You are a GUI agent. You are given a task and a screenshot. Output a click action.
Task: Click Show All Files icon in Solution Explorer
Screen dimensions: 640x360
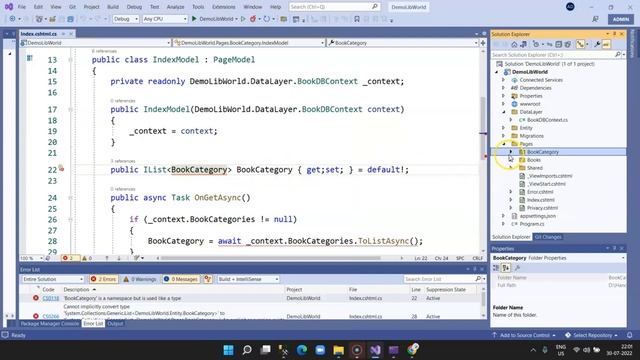click(568, 44)
